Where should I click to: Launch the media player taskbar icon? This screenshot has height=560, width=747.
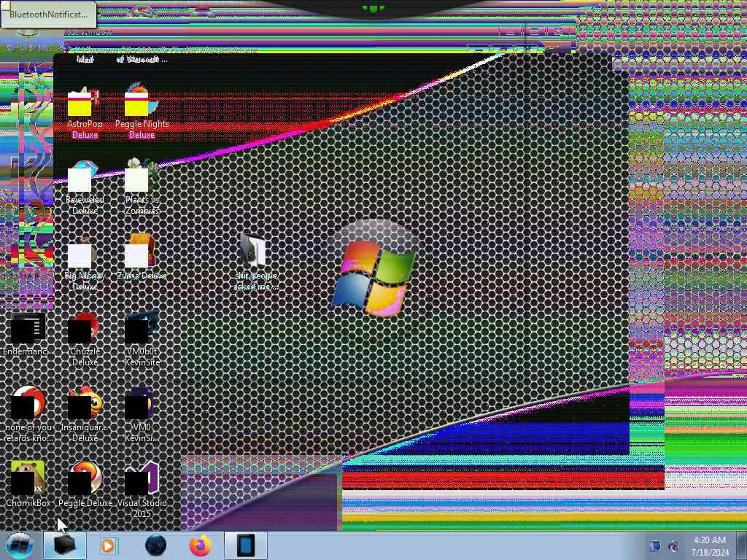pyautogui.click(x=108, y=545)
